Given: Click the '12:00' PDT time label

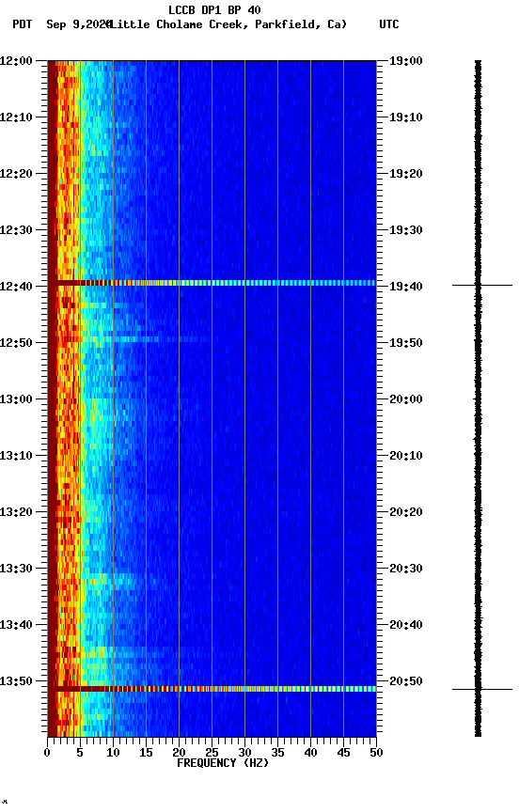Looking at the screenshot, I should tap(16, 61).
